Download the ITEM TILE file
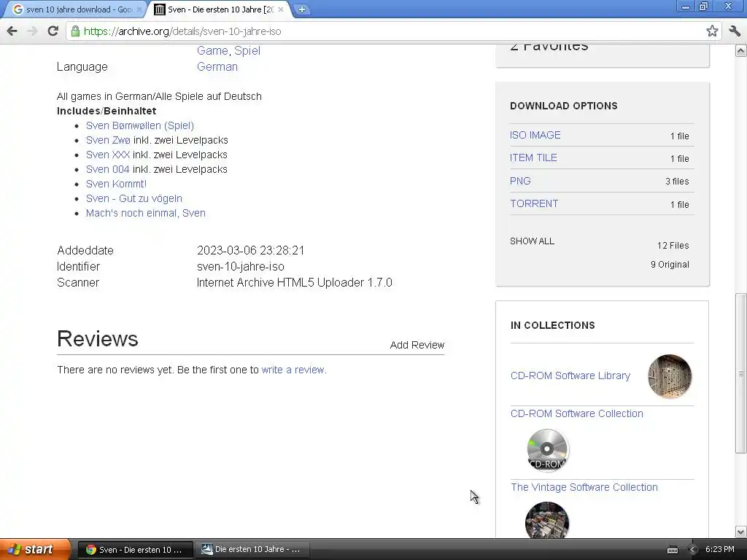Viewport: 747px width, 560px height. point(533,157)
